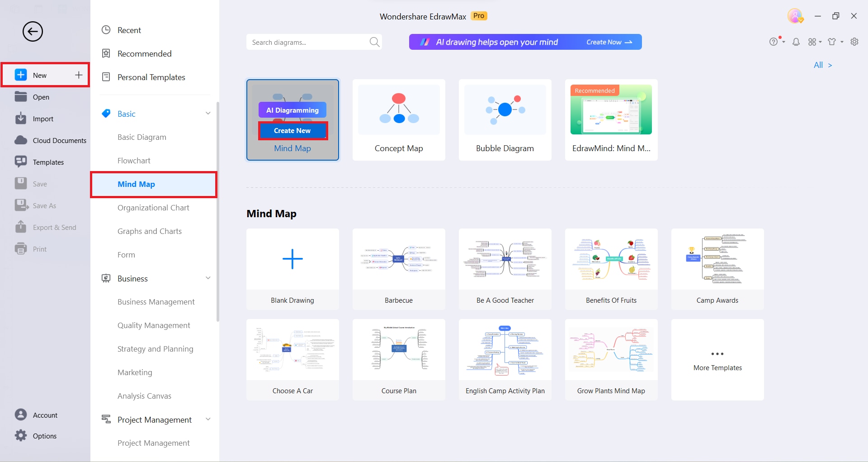Click the Open folder icon
Screen dimensions: 868x462
pos(21,97)
